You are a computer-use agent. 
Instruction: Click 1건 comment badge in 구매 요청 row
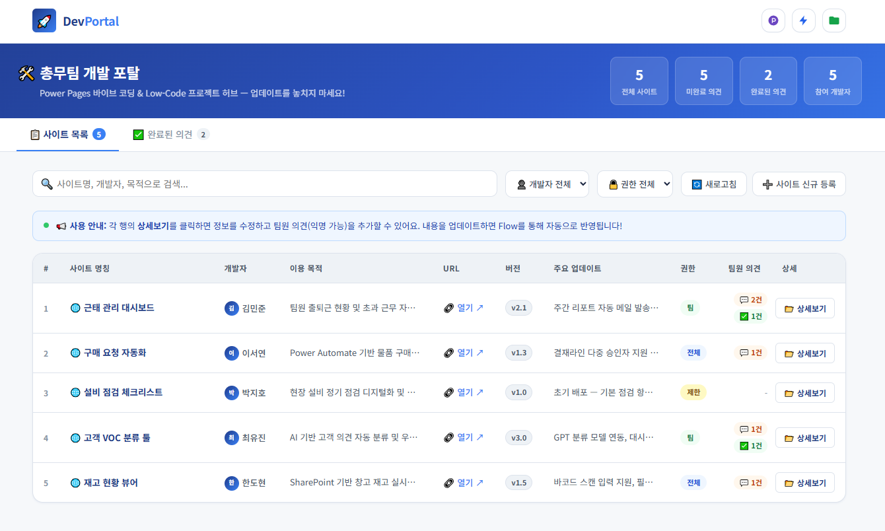pos(751,353)
